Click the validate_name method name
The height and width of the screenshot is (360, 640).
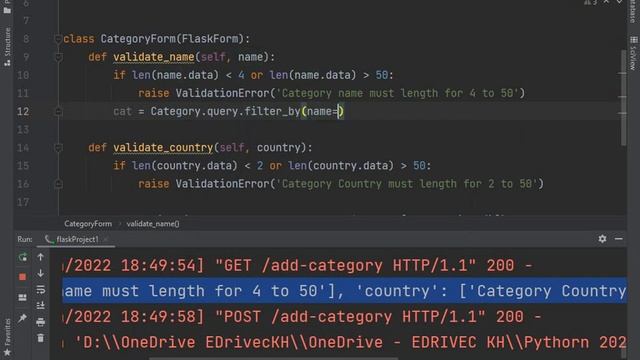154,57
